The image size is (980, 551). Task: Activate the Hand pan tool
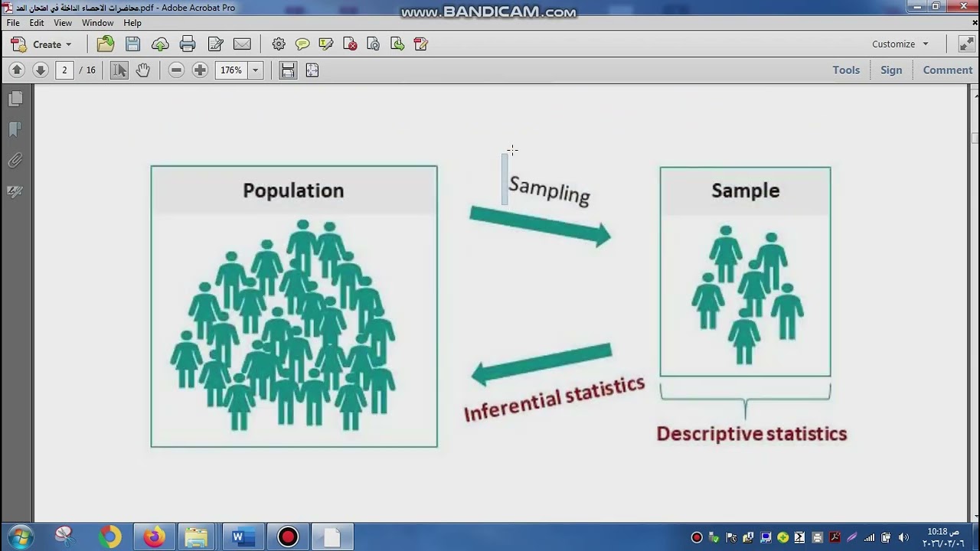[143, 70]
